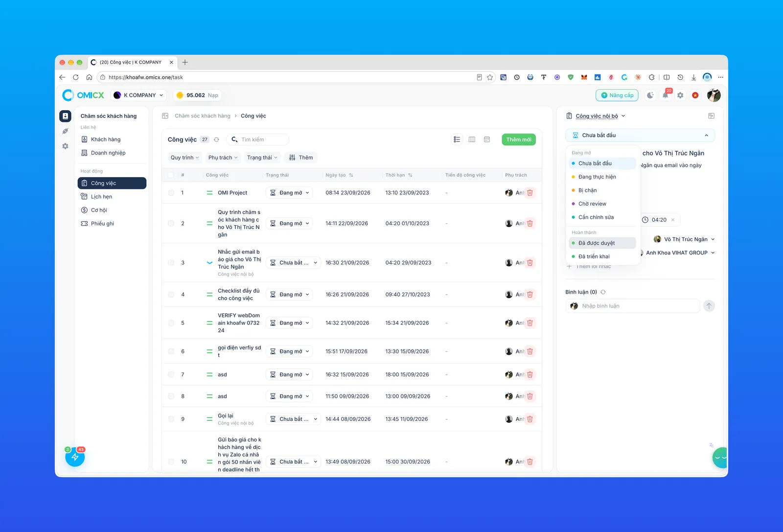Open the Phụ trách filter dropdown
The image size is (783, 532).
223,158
